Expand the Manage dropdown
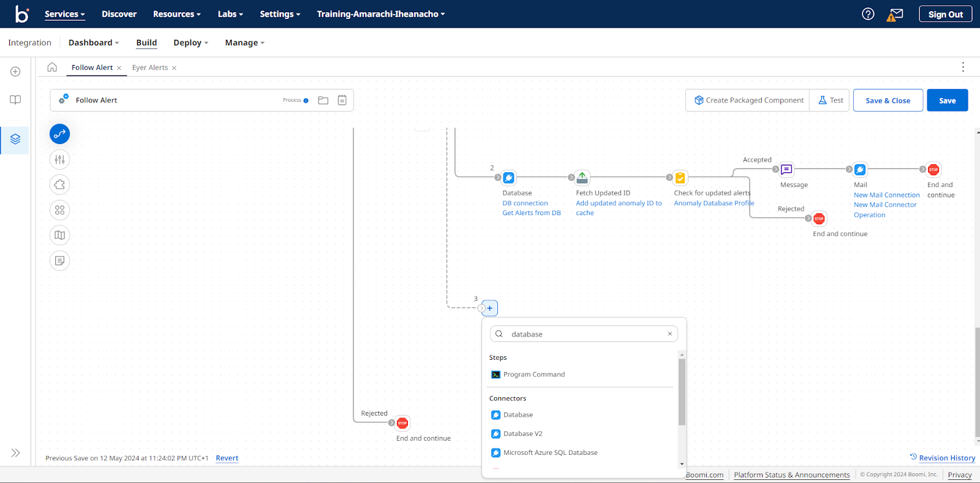Viewport: 980px width, 483px height. [x=245, y=43]
